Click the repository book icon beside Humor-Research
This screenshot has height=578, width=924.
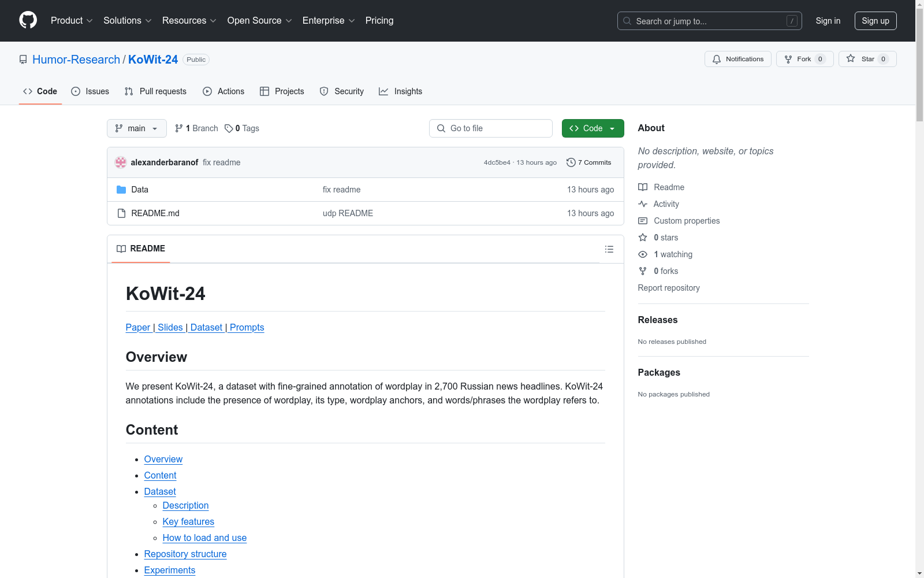coord(23,60)
